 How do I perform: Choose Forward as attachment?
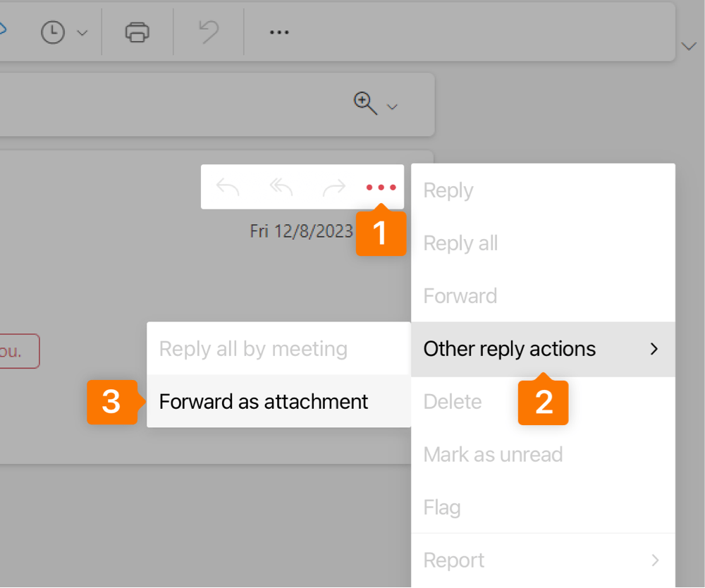[264, 402]
